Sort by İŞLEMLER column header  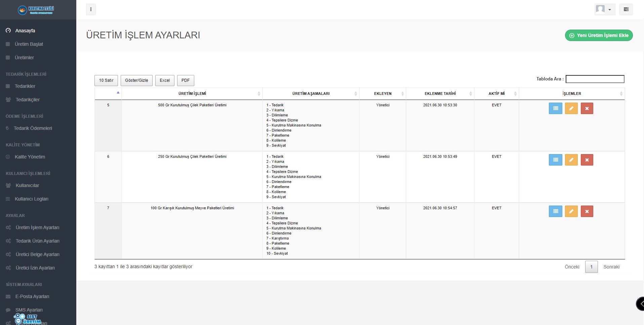click(x=572, y=94)
